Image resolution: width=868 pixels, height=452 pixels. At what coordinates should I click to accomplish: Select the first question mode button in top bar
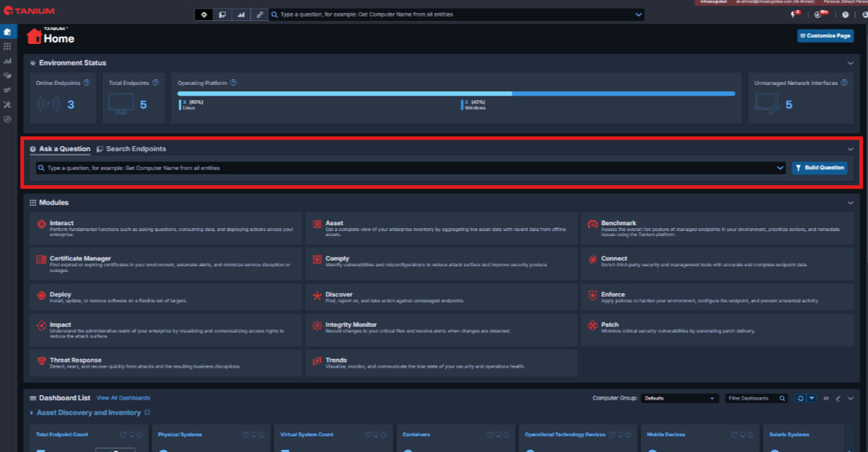tap(204, 14)
